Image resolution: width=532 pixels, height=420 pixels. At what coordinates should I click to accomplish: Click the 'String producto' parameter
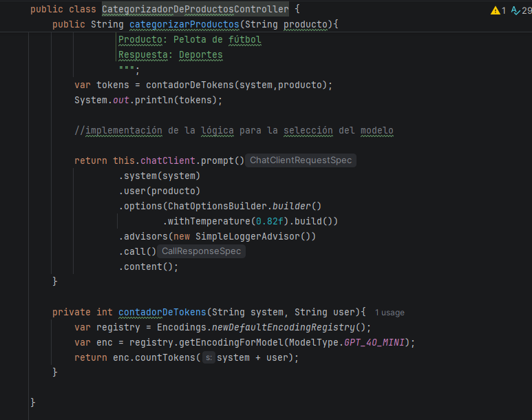(286, 25)
